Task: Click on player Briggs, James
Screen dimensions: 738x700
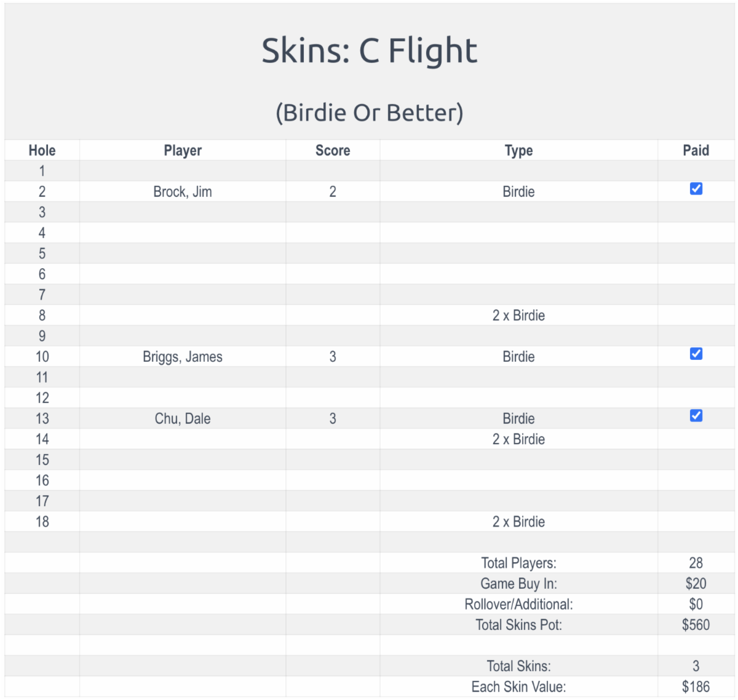Action: coord(183,357)
